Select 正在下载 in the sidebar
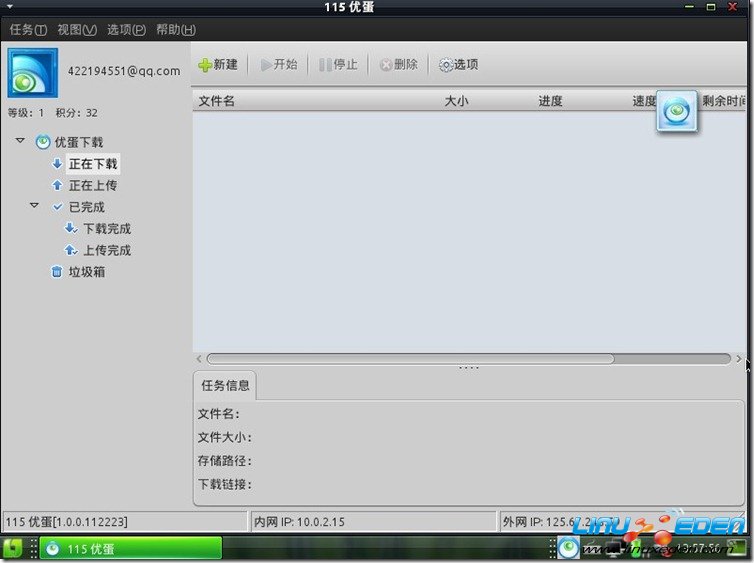Image resolution: width=754 pixels, height=563 pixels. coord(93,164)
